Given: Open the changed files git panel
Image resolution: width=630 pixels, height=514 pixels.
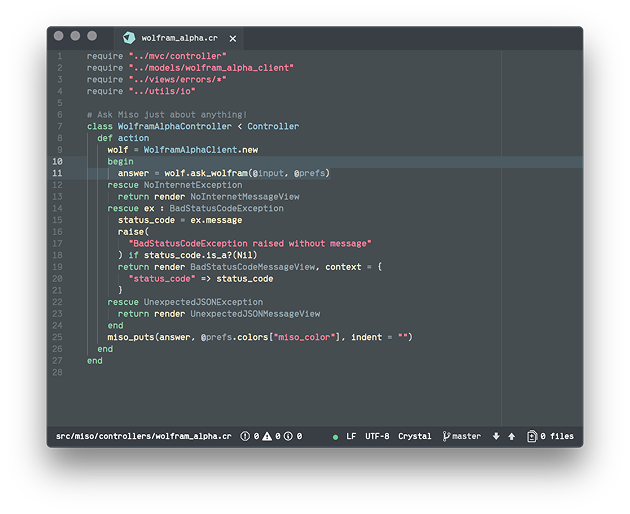Looking at the screenshot, I should (x=551, y=436).
